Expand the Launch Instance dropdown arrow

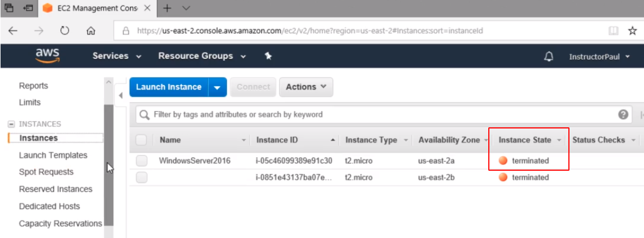point(217,87)
